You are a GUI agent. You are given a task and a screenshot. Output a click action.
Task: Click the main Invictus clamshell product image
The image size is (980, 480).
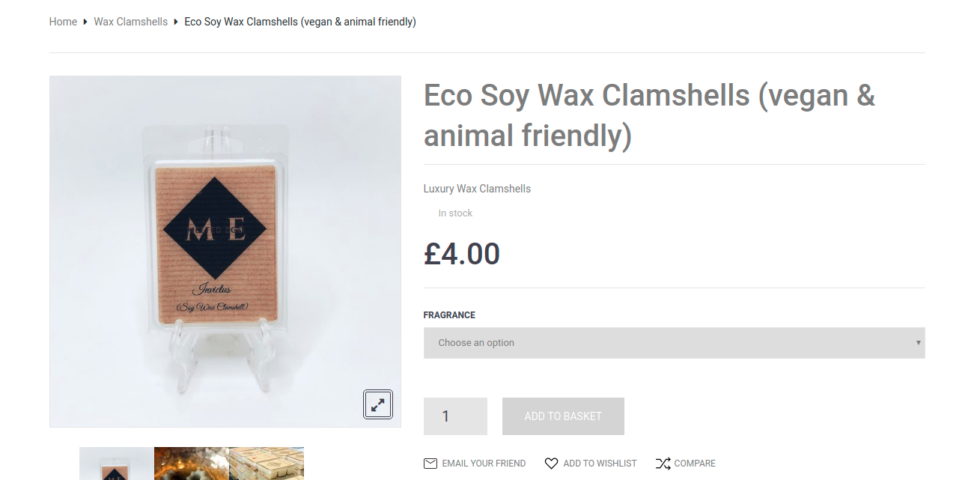pyautogui.click(x=225, y=251)
